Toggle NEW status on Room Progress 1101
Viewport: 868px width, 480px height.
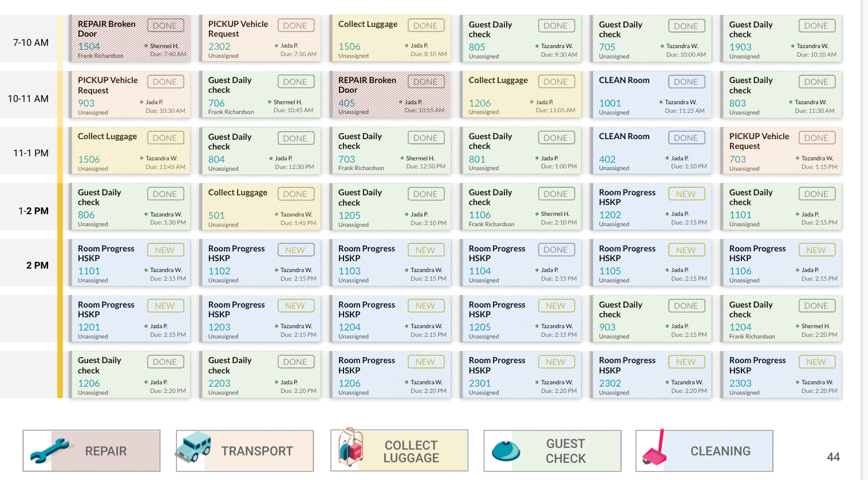tap(165, 250)
